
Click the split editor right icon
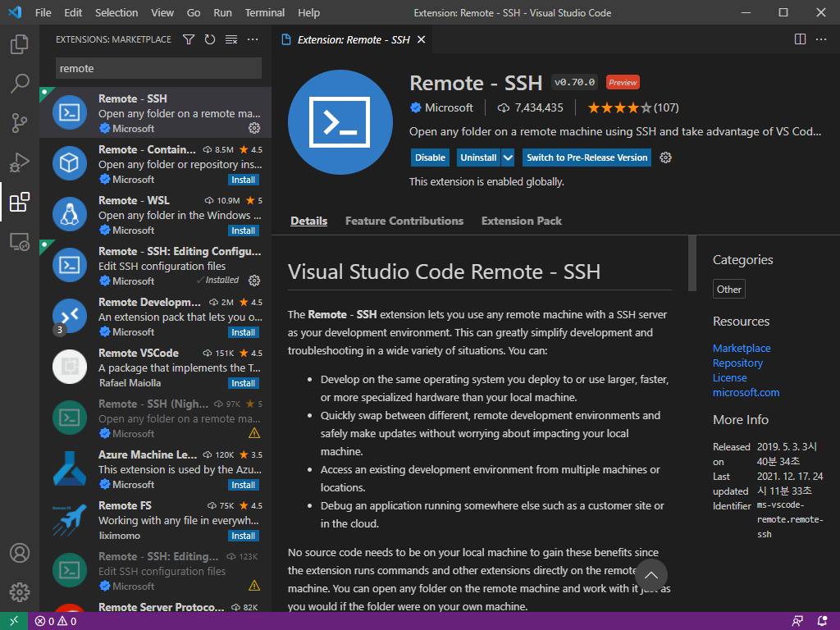[x=800, y=39]
